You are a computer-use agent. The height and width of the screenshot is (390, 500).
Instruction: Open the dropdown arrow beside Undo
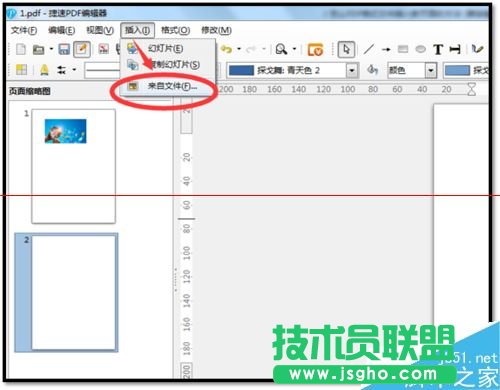point(239,49)
